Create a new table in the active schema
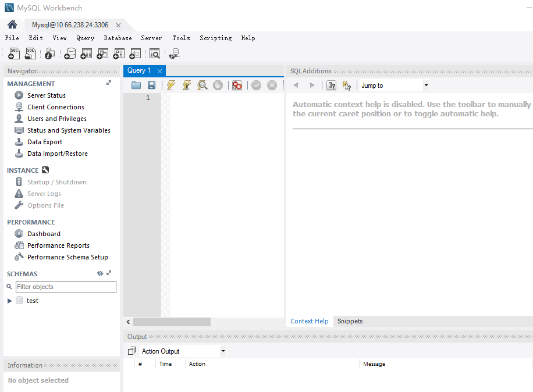Viewport: 533px width, 392px height. [86, 53]
